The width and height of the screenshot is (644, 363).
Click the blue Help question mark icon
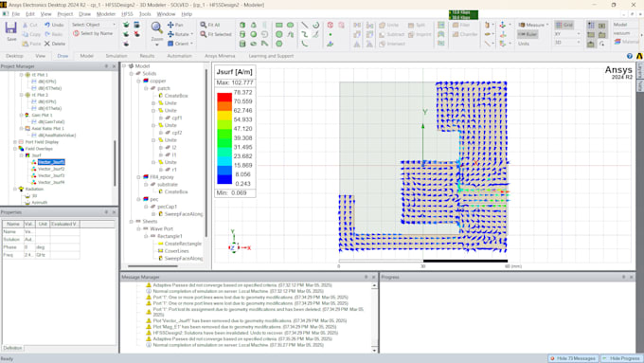pyautogui.click(x=630, y=56)
